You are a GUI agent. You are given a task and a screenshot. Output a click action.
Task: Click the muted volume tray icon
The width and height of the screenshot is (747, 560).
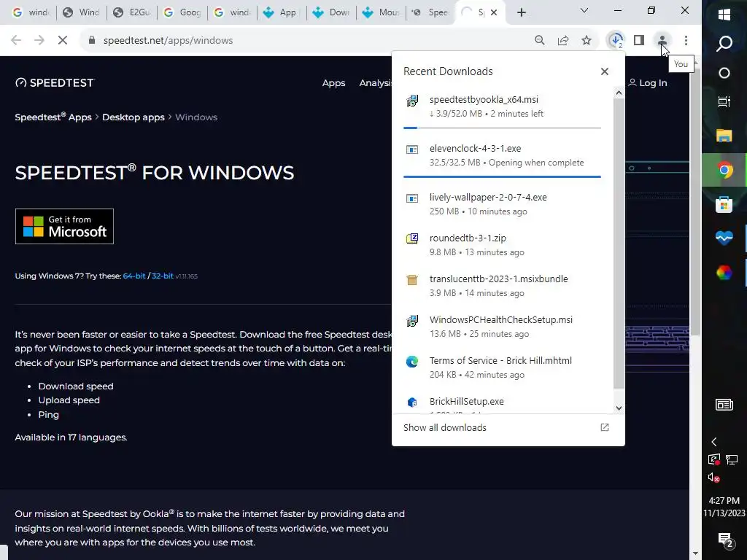tap(713, 478)
